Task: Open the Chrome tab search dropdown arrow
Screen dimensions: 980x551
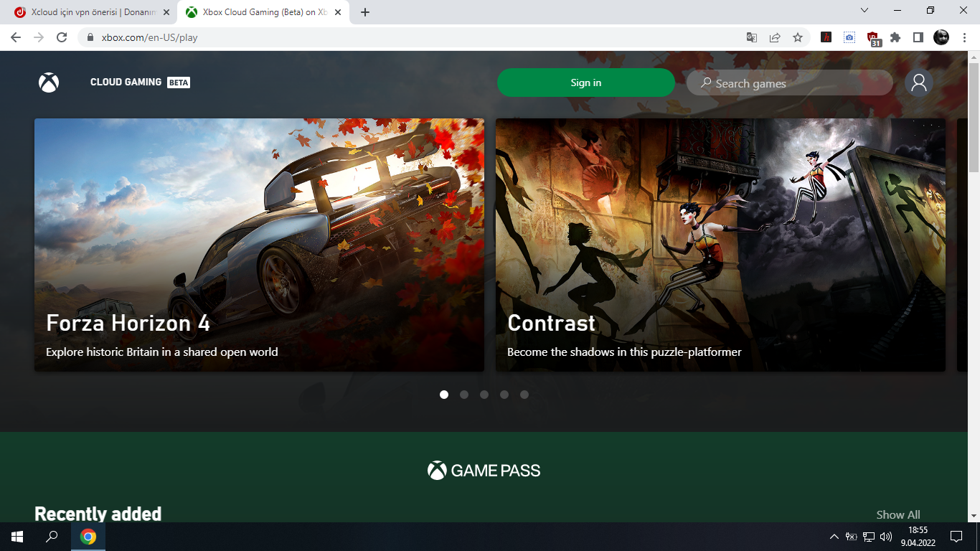Action: 864,11
